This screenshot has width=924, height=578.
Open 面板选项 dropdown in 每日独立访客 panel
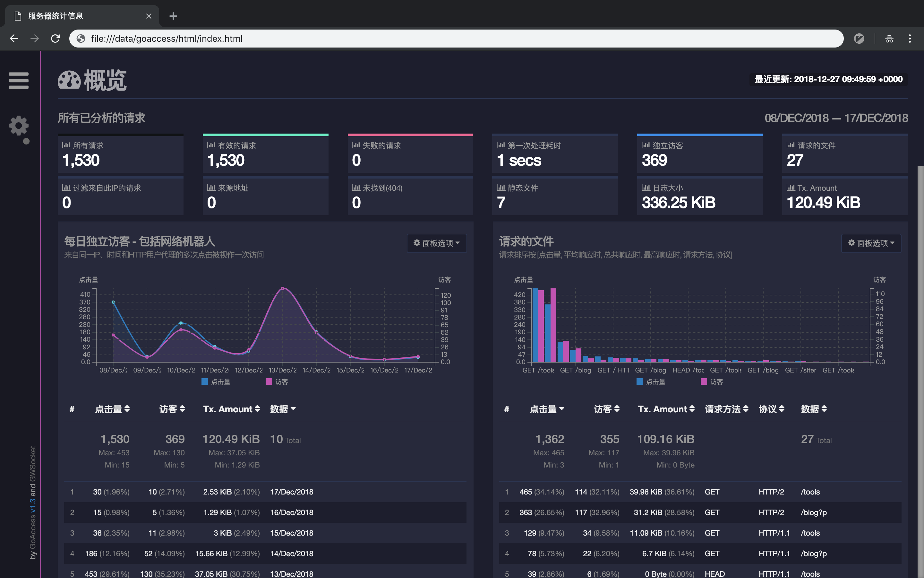point(437,243)
